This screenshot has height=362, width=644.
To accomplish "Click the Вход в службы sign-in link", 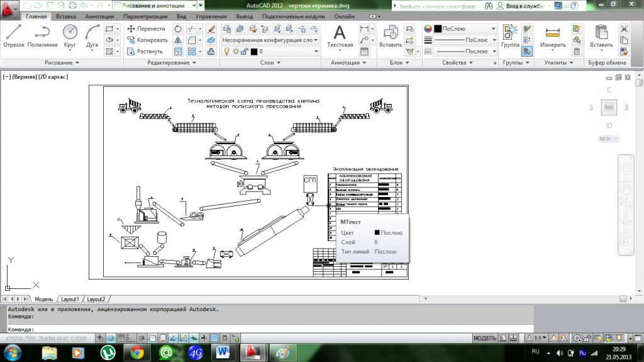I will (x=525, y=6).
